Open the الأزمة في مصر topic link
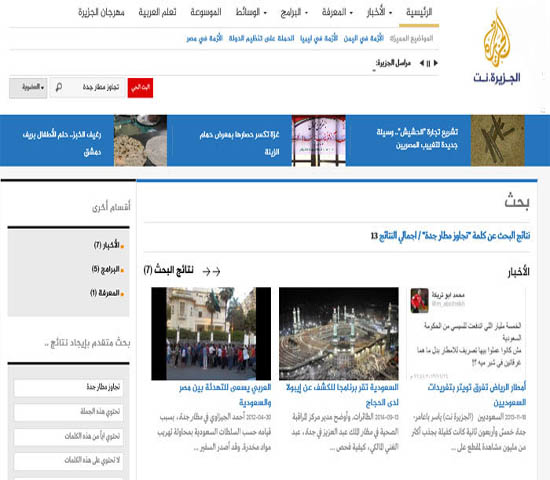This screenshot has width=550, height=480. (204, 38)
